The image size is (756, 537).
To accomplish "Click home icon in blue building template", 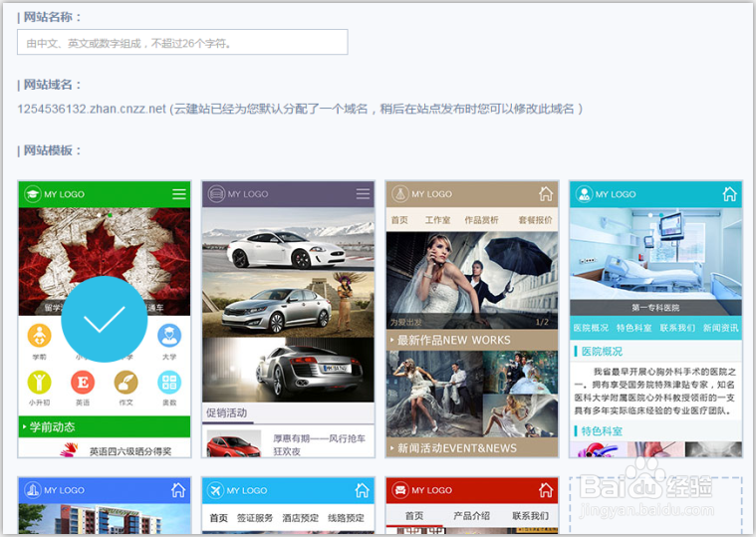I will [178, 490].
